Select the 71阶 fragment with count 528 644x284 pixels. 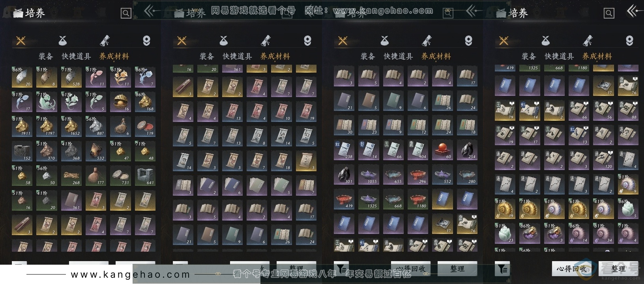click(71, 77)
